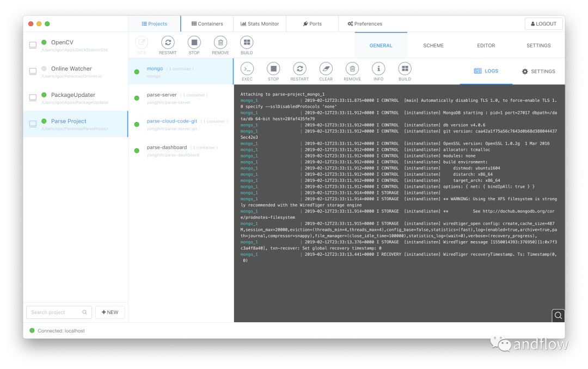Click Connected: localhost status
Screen dimensions: 588x369
tap(57, 331)
